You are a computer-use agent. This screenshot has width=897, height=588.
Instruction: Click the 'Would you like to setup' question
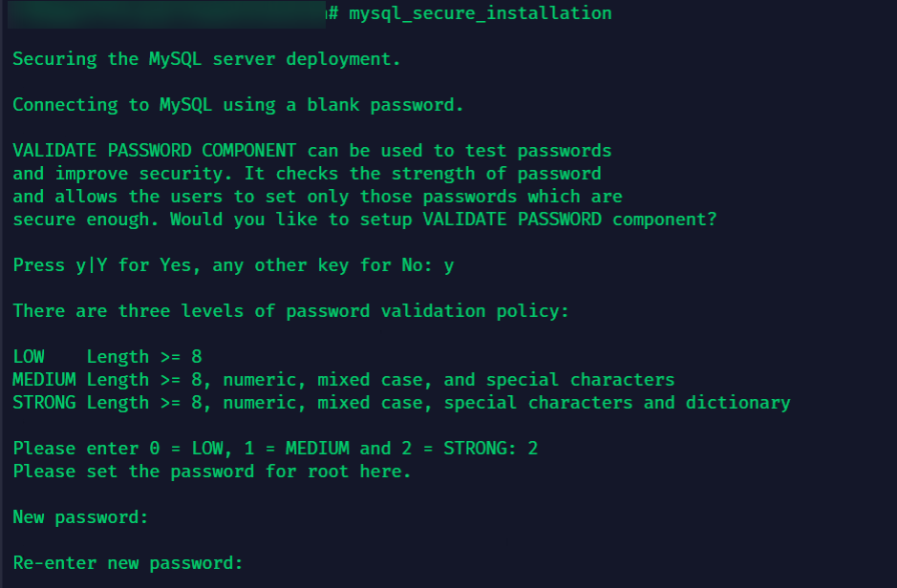[x=443, y=220]
